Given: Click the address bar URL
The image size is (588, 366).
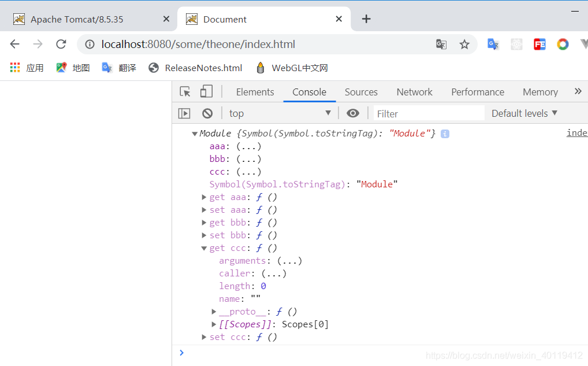Looking at the screenshot, I should [x=198, y=45].
